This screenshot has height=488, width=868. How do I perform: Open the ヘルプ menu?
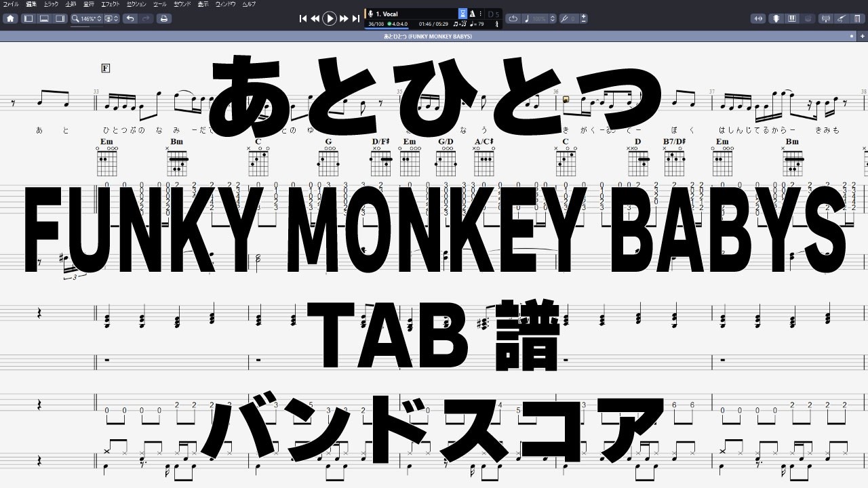tap(250, 4)
